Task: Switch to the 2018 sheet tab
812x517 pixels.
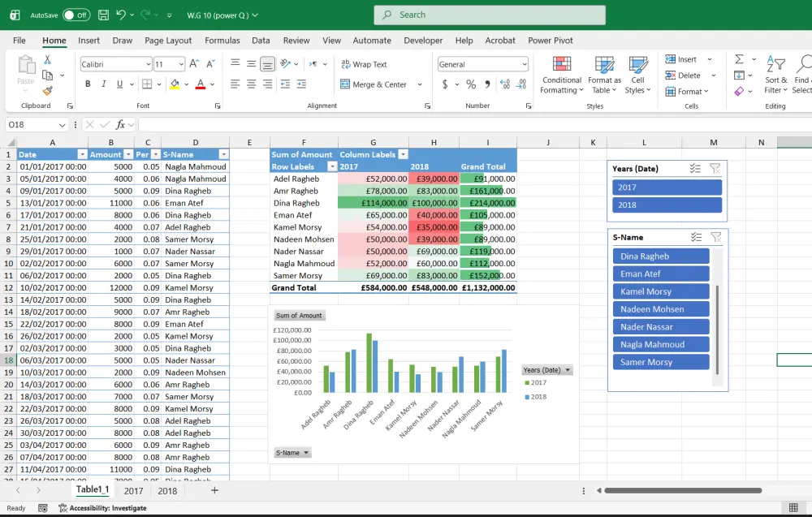Action: click(167, 490)
